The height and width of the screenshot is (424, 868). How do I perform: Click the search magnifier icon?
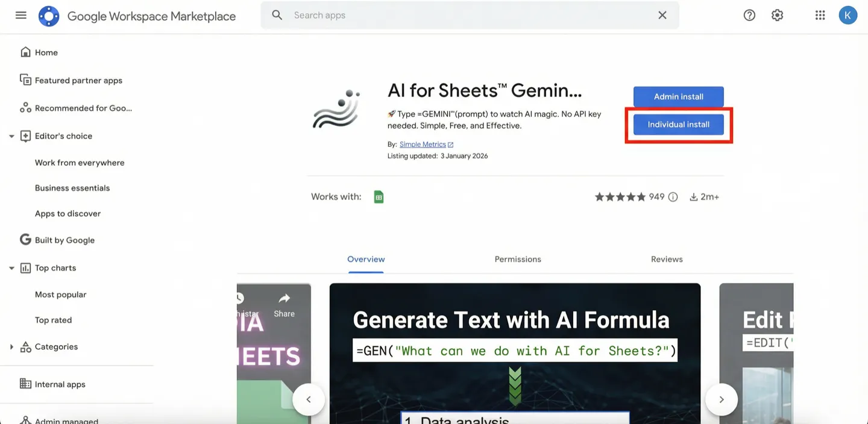click(x=277, y=14)
